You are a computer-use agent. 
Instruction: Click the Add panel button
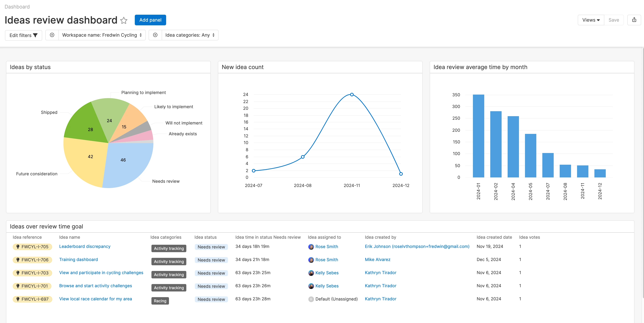coord(150,20)
